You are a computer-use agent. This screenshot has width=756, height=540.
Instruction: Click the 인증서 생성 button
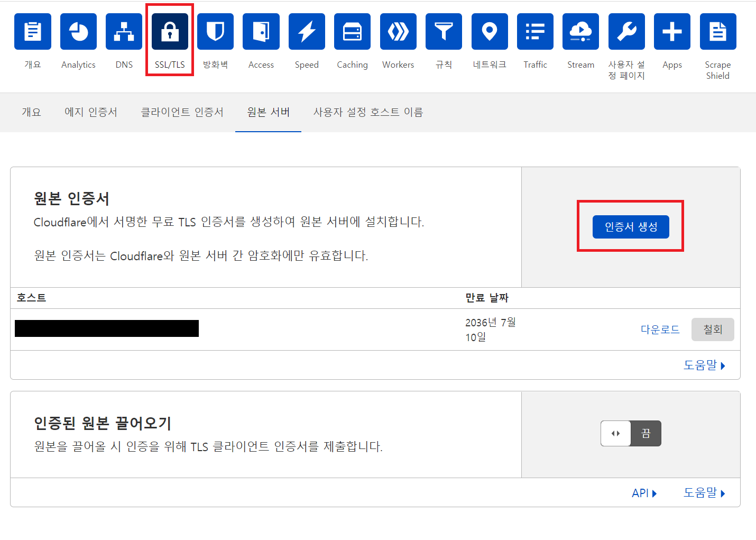click(x=631, y=227)
